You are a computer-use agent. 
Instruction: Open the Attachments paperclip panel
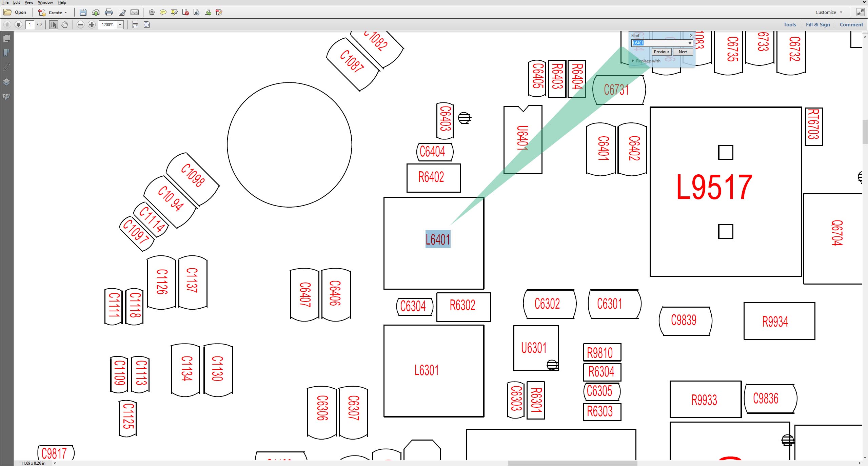(6, 67)
